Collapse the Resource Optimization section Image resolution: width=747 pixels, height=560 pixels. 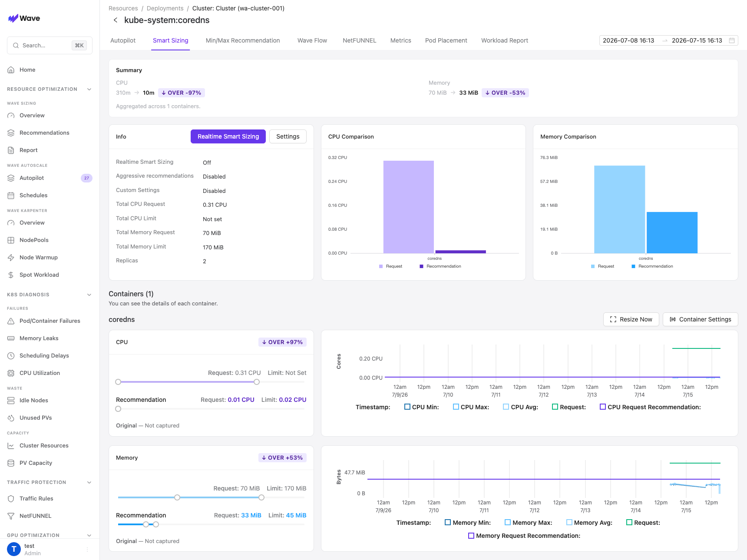pos(89,89)
